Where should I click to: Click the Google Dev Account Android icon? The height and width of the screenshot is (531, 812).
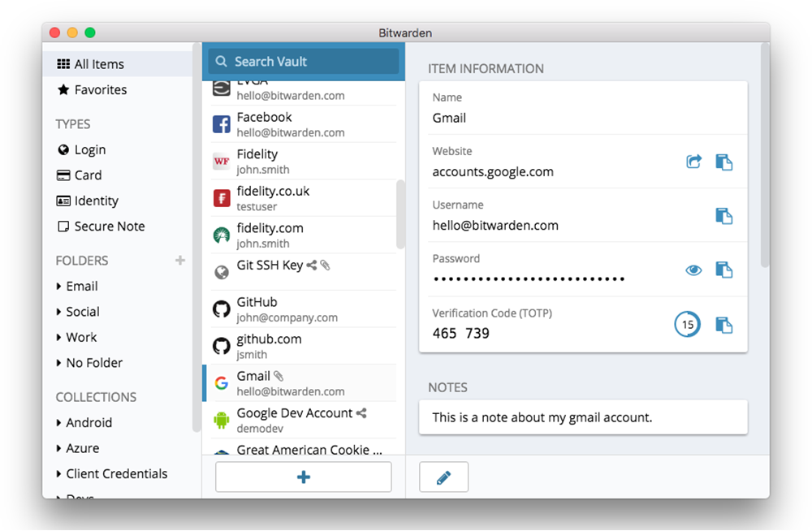pos(222,420)
